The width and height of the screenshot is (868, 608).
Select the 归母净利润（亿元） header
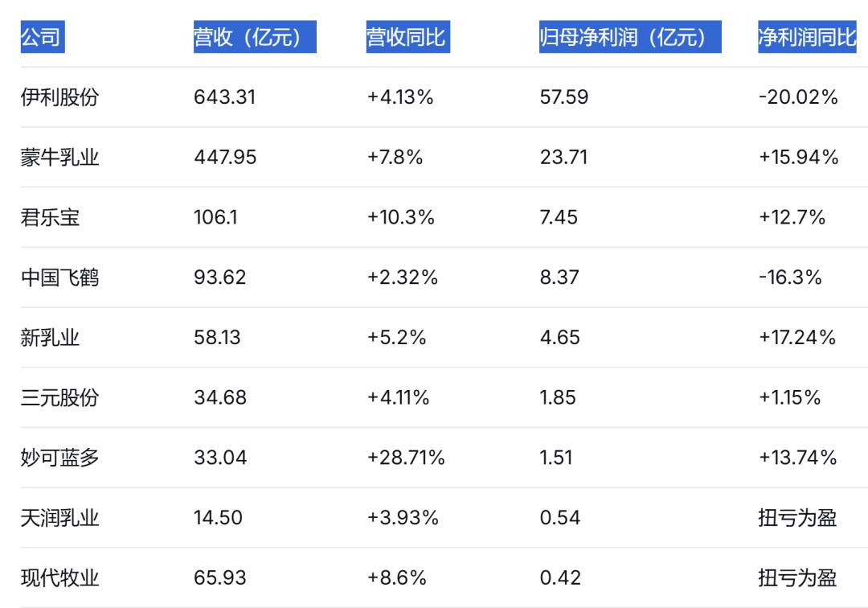point(630,37)
